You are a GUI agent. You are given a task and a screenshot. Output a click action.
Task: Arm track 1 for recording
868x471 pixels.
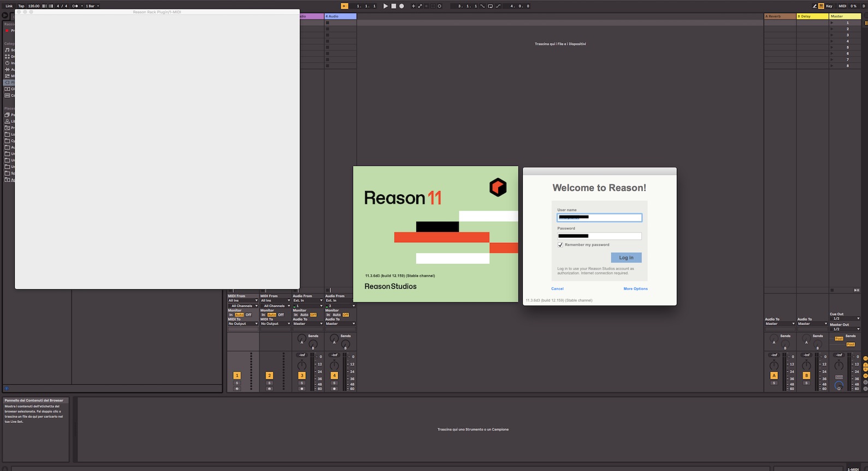click(x=237, y=389)
